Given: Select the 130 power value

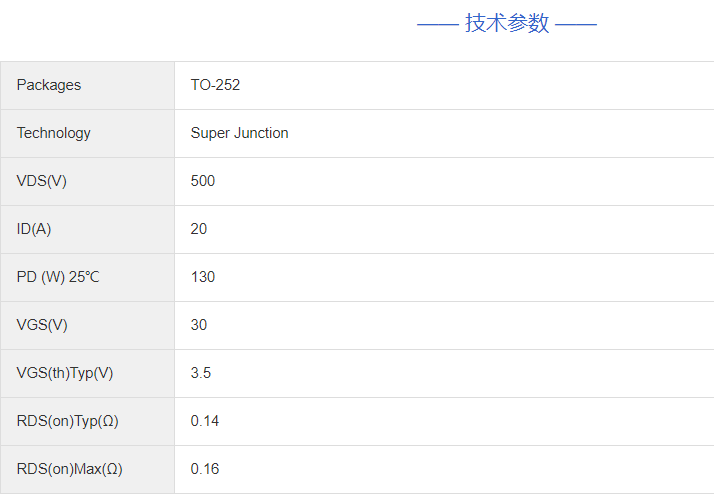Looking at the screenshot, I should coord(203,277).
